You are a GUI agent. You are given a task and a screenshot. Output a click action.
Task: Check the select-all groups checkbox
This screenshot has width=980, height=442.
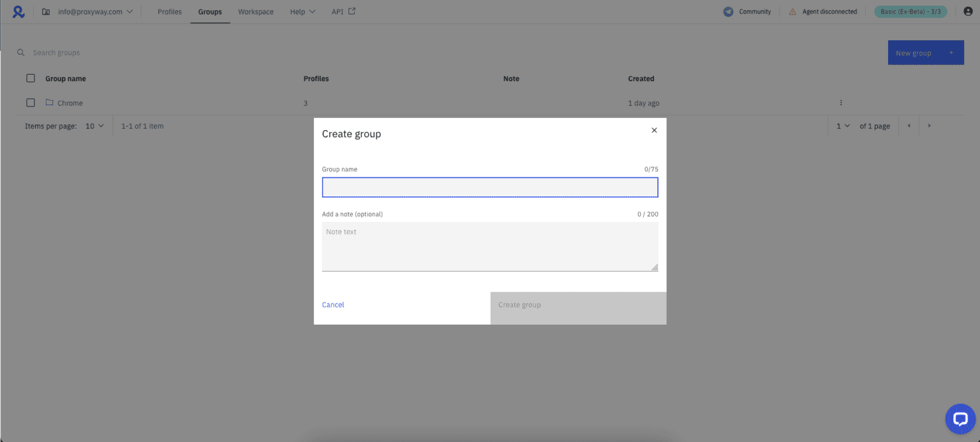pyautogui.click(x=30, y=78)
